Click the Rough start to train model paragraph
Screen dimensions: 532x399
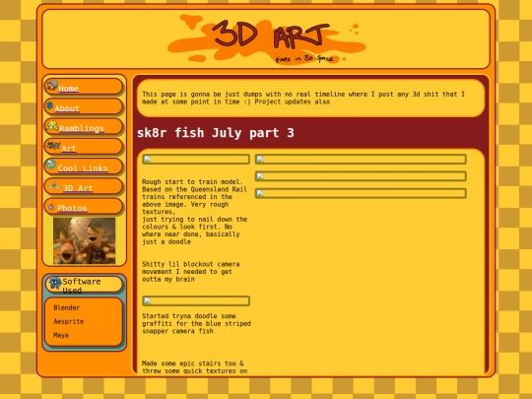[x=195, y=212]
